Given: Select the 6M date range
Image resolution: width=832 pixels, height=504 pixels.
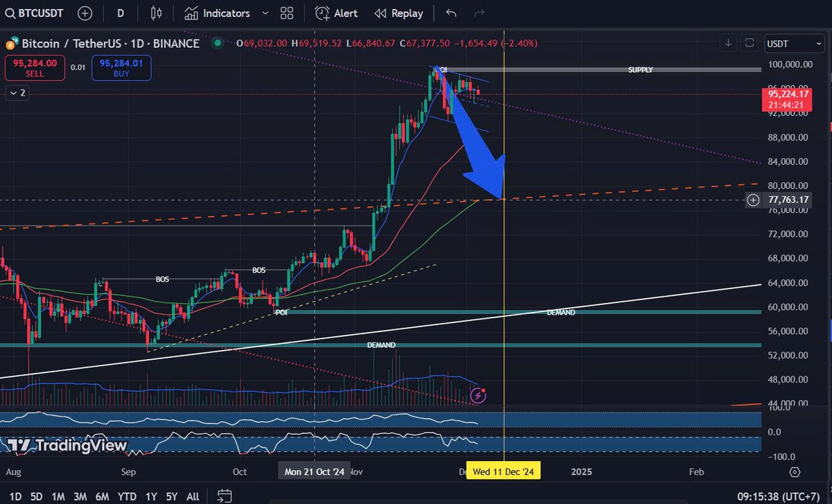Looking at the screenshot, I should [102, 496].
